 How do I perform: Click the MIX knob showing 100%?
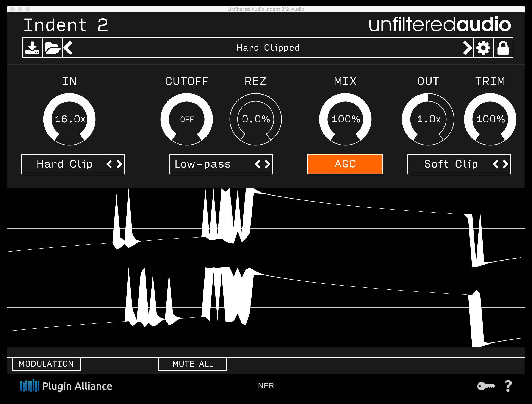pyautogui.click(x=345, y=119)
